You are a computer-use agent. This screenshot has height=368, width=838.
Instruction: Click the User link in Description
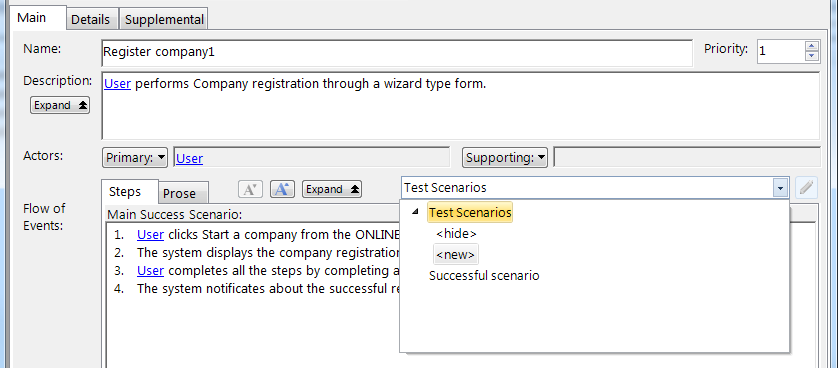point(118,84)
